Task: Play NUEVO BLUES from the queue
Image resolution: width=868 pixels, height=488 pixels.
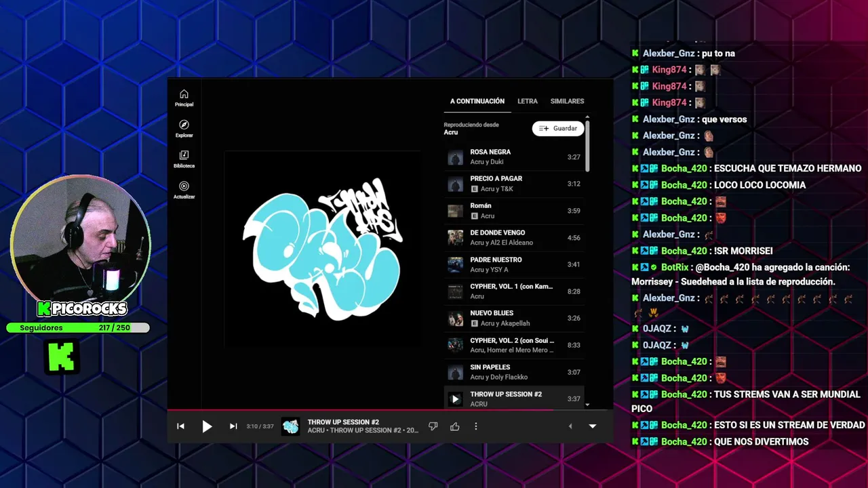Action: coord(513,318)
